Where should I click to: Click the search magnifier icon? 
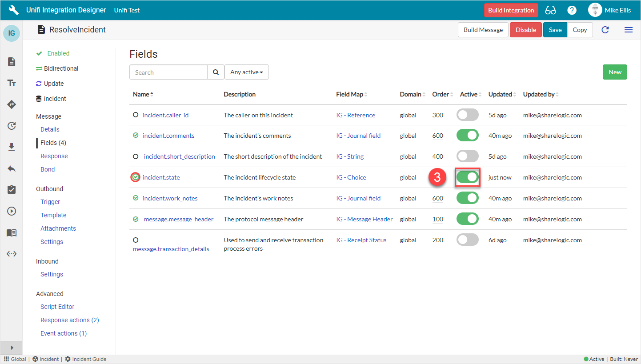click(216, 72)
